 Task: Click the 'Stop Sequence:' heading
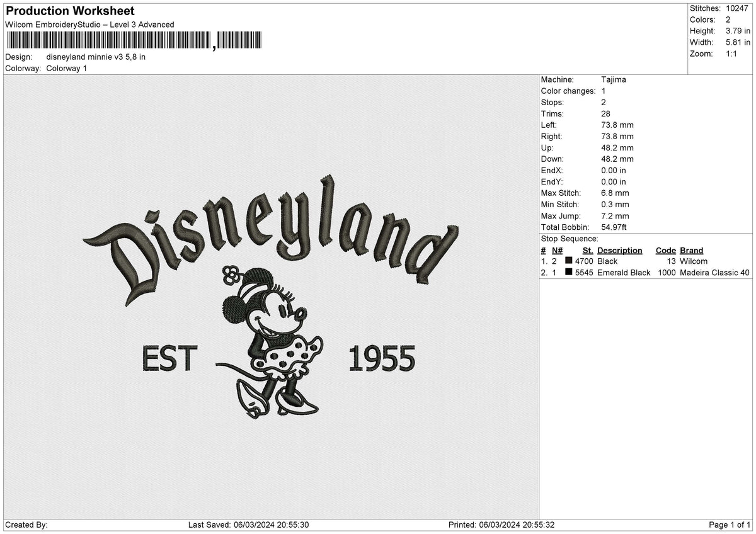pos(570,239)
